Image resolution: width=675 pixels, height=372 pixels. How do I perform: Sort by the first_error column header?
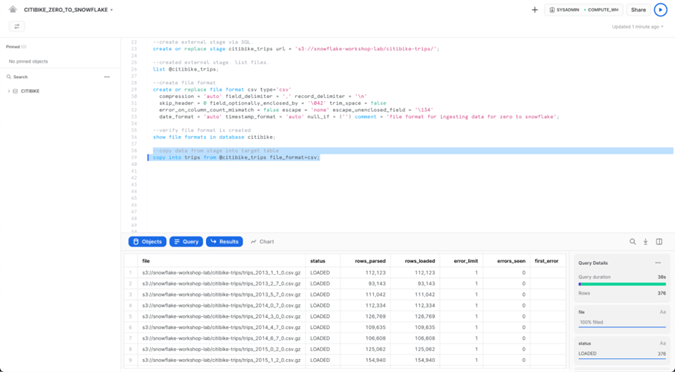548,261
